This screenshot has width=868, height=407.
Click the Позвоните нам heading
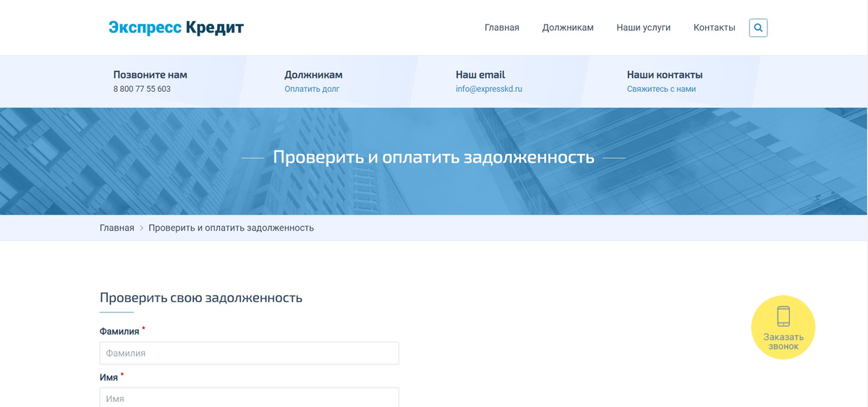click(150, 74)
